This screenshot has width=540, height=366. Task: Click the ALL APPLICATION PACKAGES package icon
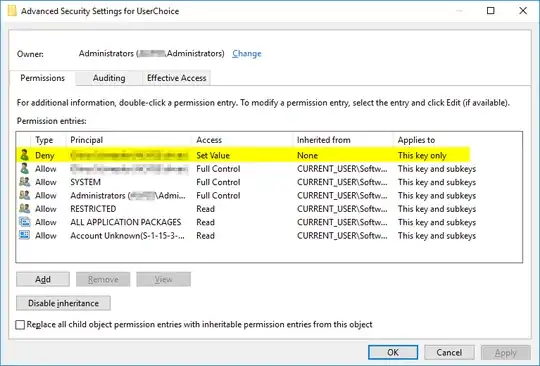pos(24,222)
